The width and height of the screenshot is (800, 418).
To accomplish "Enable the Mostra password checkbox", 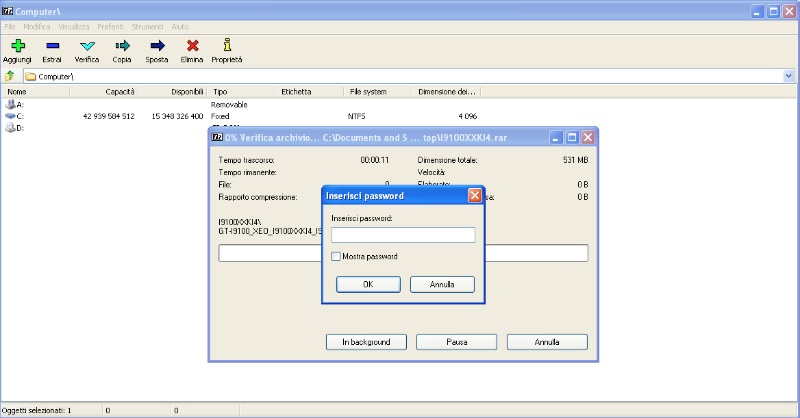I will pos(337,257).
